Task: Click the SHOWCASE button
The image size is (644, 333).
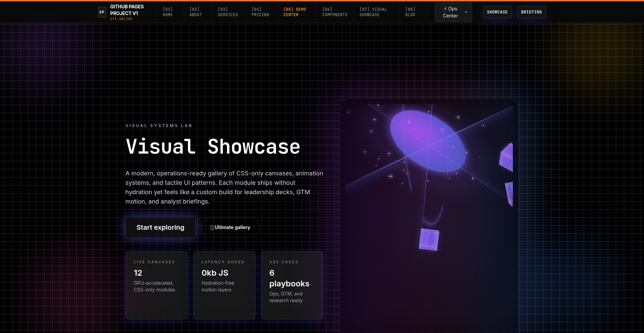Action: (x=497, y=12)
